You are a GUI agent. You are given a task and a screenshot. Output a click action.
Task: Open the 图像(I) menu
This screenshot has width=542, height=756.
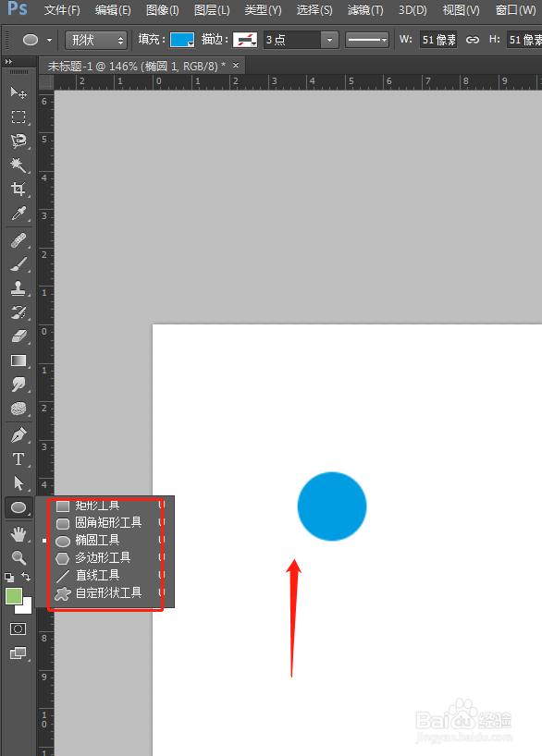coord(163,10)
